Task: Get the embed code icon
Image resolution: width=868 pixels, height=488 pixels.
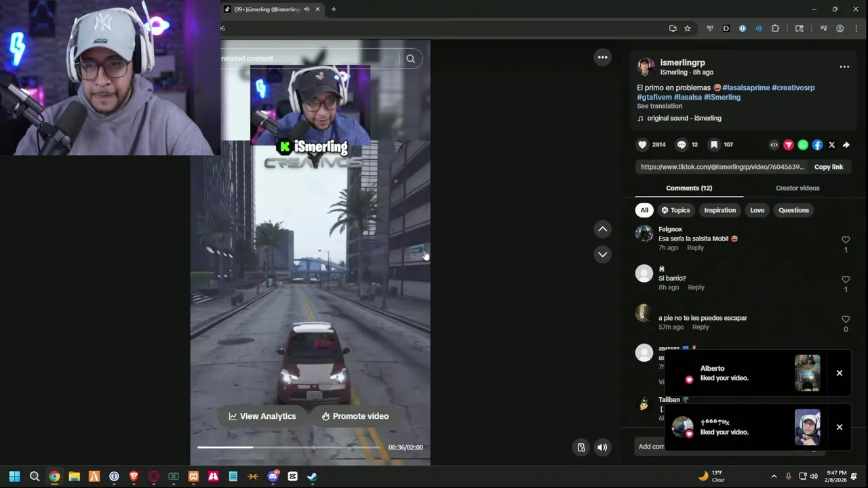Action: [x=774, y=144]
